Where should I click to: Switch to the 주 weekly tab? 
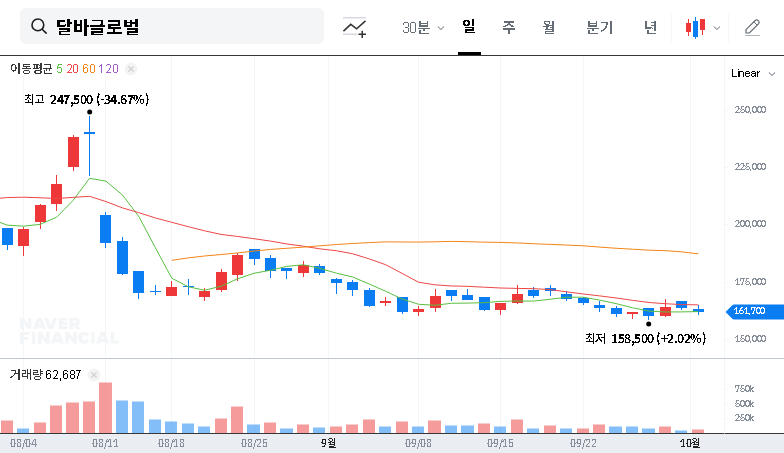[509, 27]
